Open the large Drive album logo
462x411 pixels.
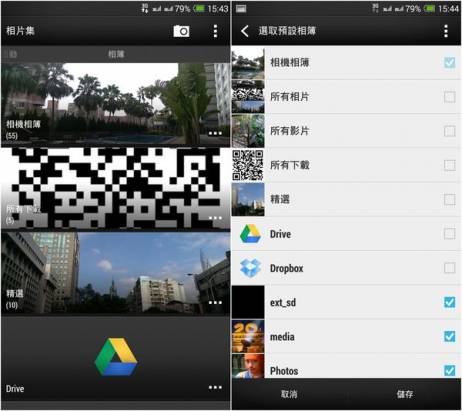pyautogui.click(x=116, y=357)
